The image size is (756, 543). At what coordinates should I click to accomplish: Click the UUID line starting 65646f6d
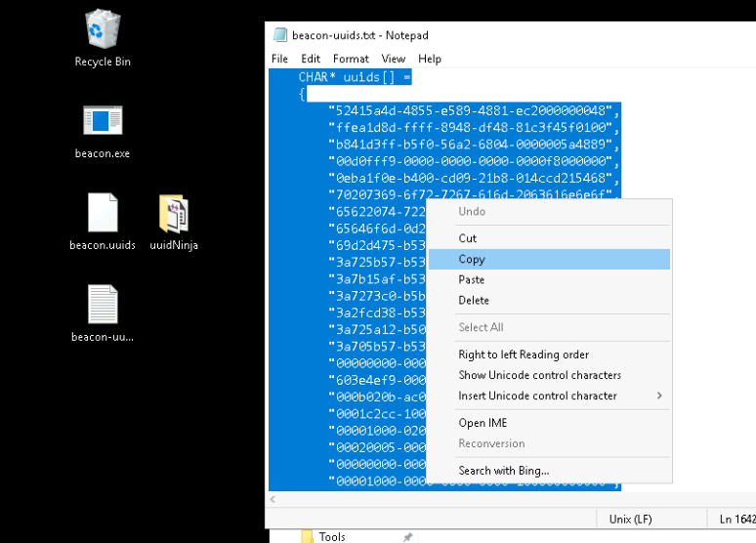coord(377,229)
